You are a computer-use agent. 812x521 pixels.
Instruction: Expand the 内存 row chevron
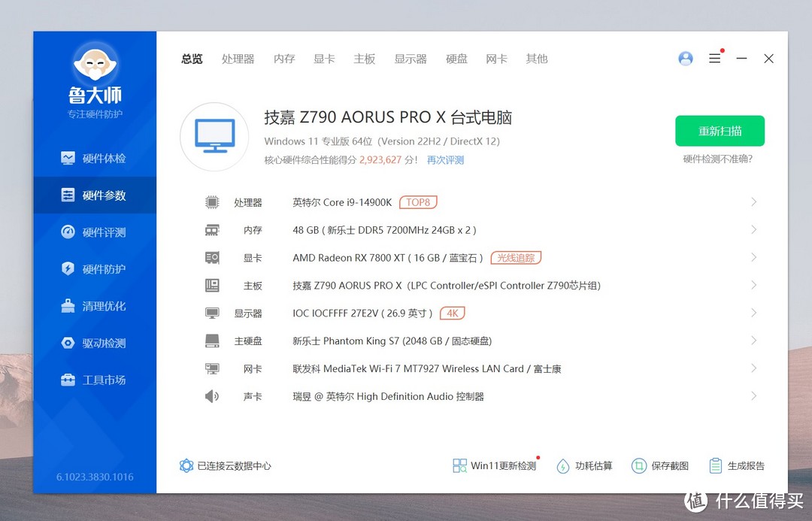[754, 229]
